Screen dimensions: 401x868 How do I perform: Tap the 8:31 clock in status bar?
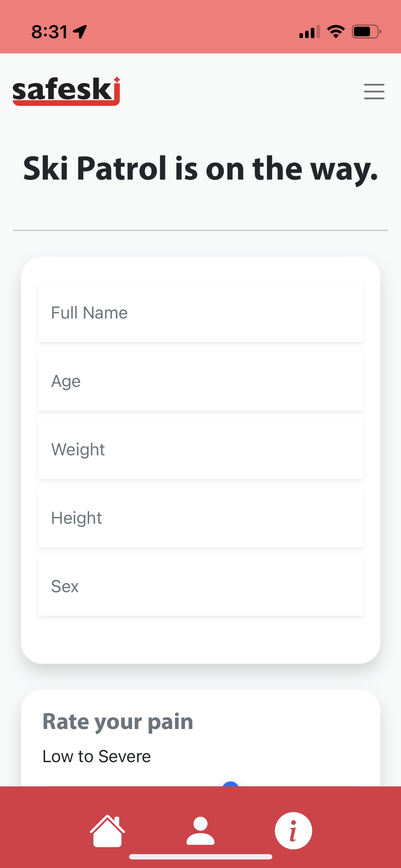49,32
